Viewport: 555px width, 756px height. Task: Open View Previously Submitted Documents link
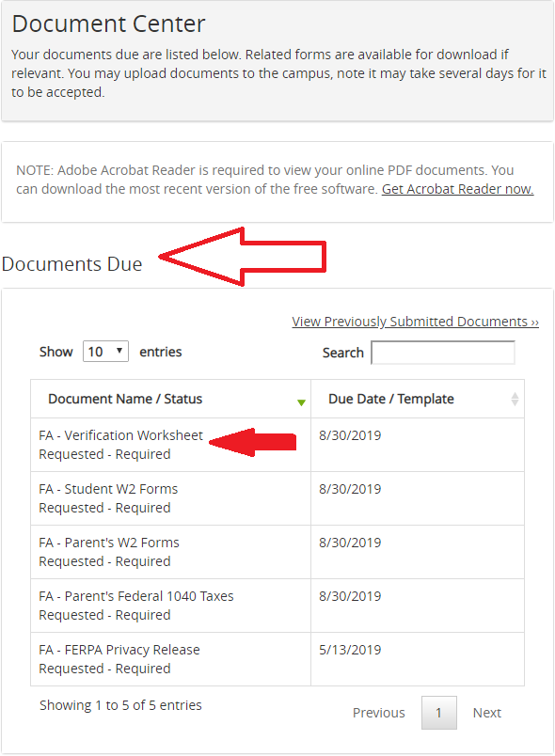(415, 322)
